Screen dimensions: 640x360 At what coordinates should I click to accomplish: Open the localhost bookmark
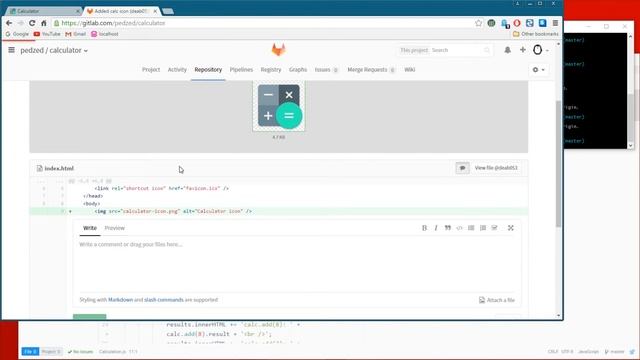(x=105, y=34)
